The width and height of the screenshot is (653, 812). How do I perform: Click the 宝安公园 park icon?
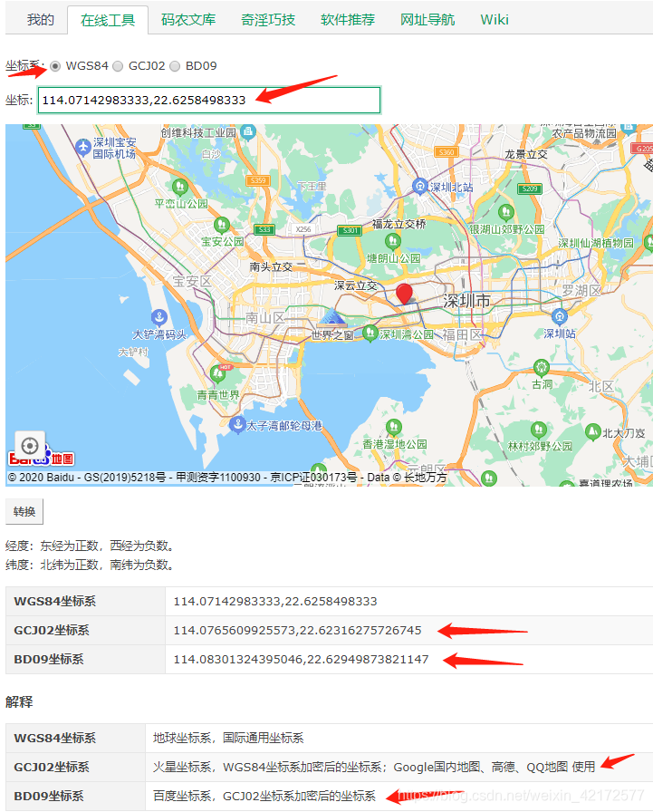222,225
